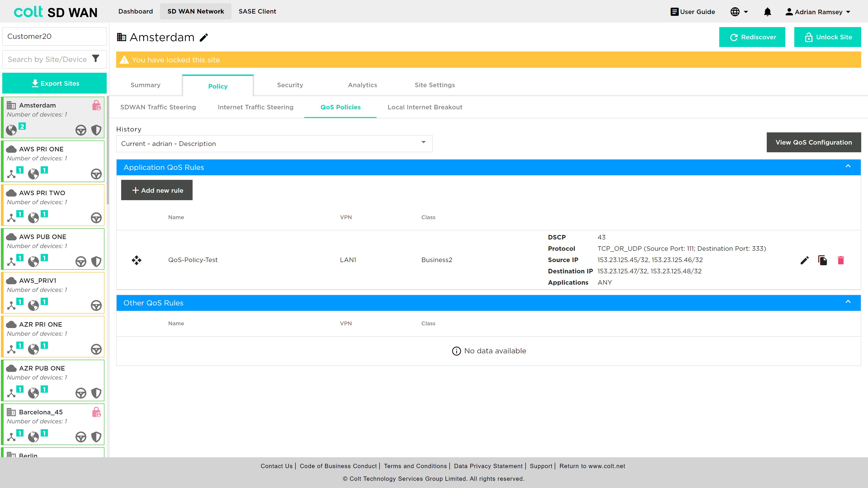
Task: Switch to the Security tab
Action: pos(290,85)
